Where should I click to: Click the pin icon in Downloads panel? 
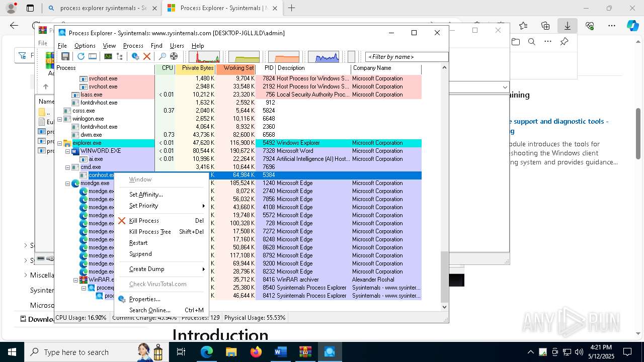point(564,42)
